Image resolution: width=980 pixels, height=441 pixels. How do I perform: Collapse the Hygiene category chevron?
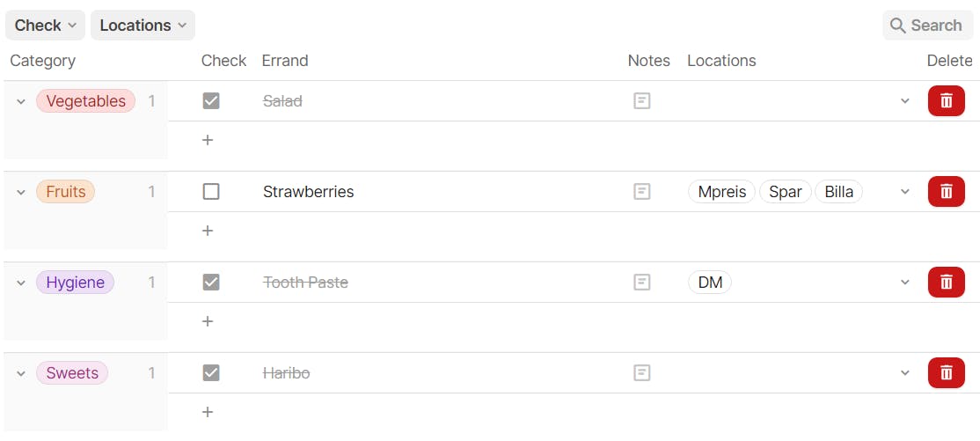(20, 283)
